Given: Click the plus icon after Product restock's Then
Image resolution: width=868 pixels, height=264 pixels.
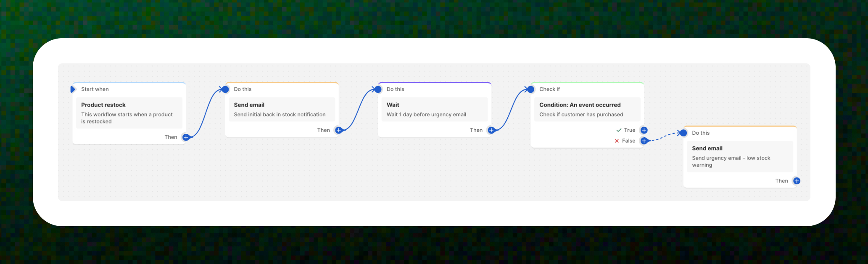Looking at the screenshot, I should click(x=186, y=137).
